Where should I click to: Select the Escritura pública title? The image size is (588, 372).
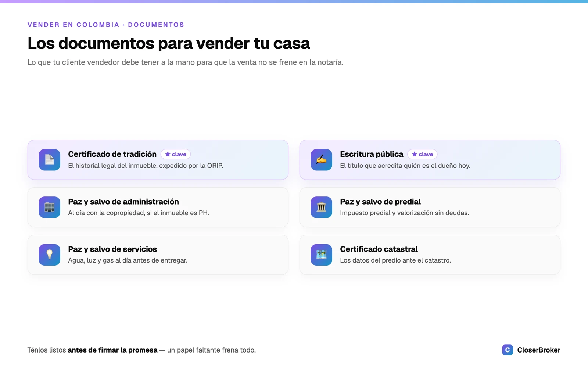(372, 154)
